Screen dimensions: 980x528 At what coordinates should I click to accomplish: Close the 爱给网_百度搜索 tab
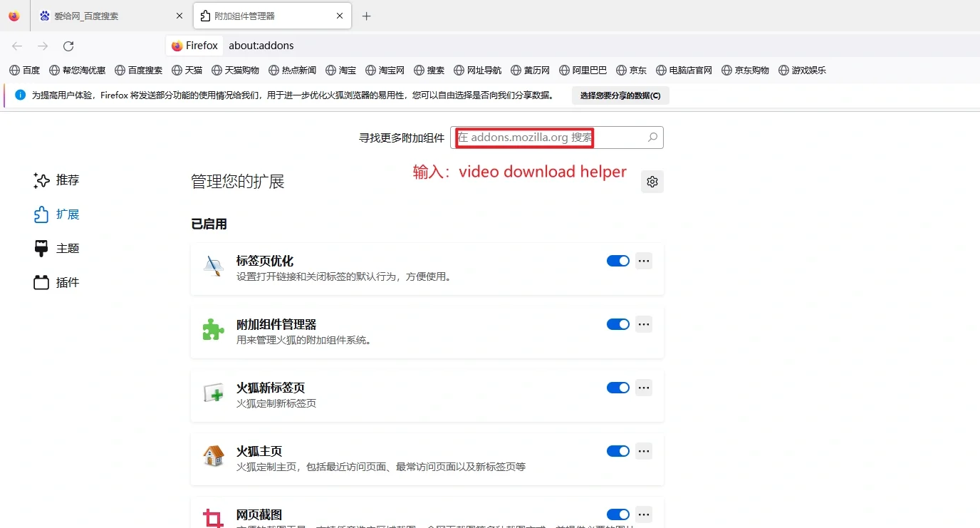point(179,16)
